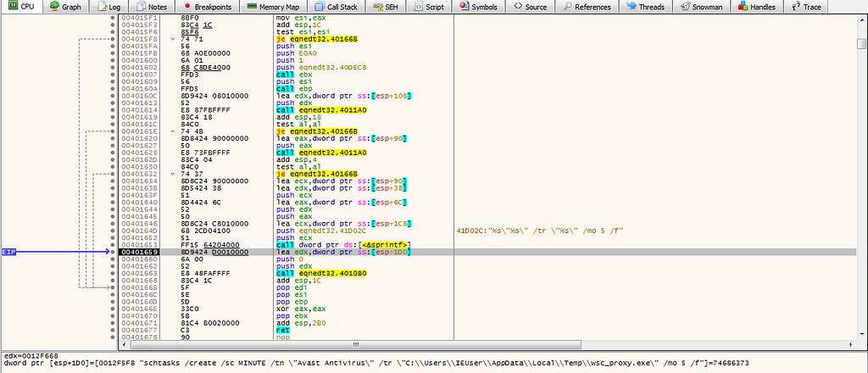Switch to the Script tab

pyautogui.click(x=429, y=7)
